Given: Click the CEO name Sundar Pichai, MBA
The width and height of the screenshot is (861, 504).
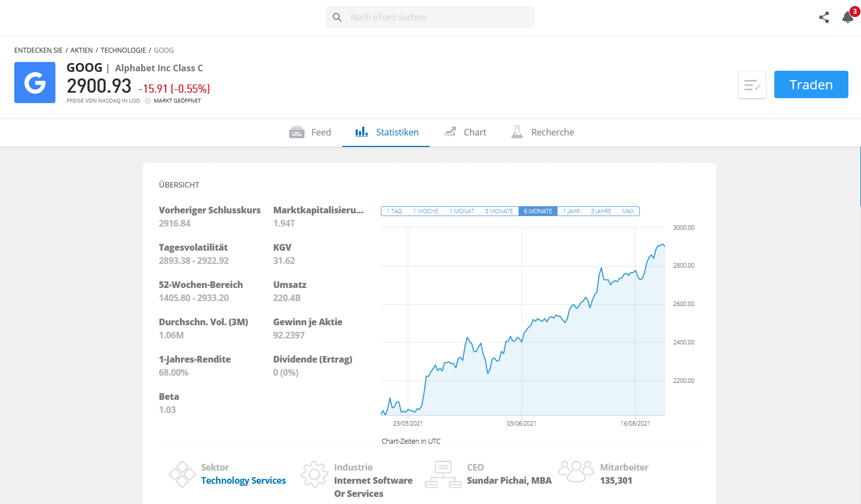Looking at the screenshot, I should tap(509, 480).
